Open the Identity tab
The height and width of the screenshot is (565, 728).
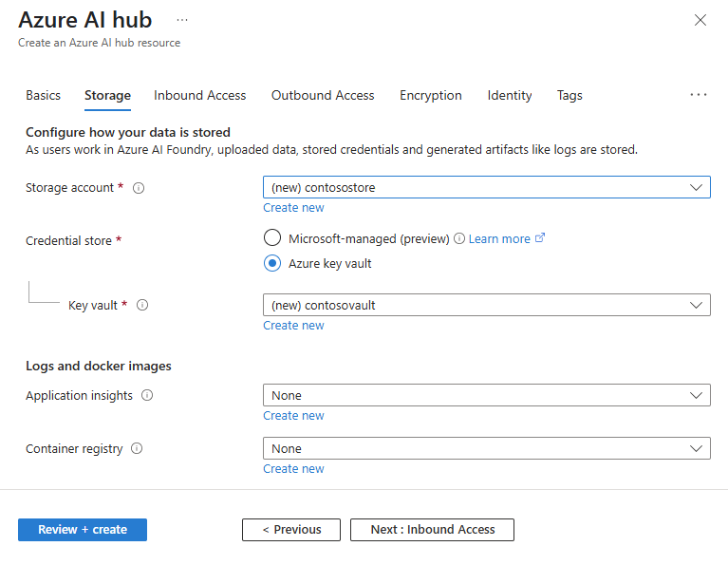[x=510, y=95]
